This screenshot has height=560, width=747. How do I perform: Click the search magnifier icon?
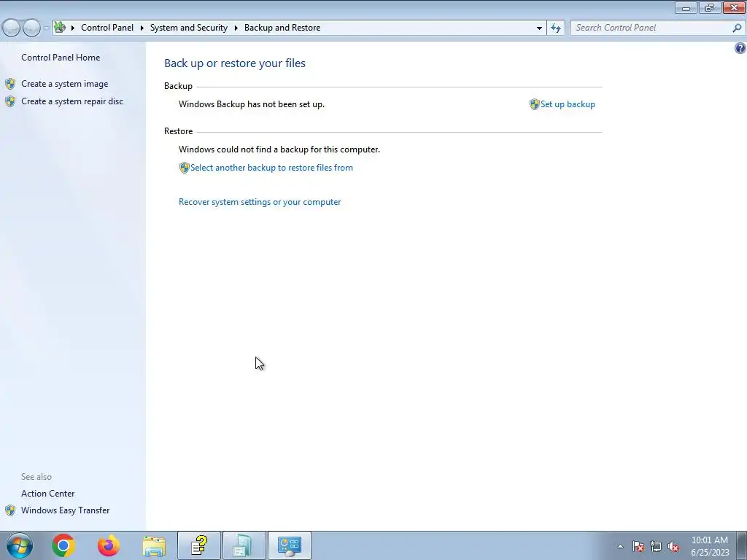[737, 28]
